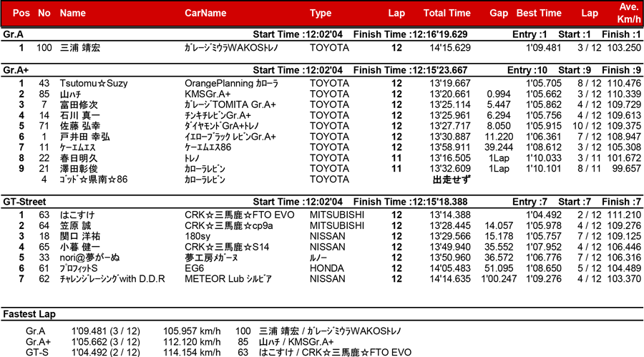Click driver name '石川 真一'
This screenshot has height=357, width=644.
pyautogui.click(x=79, y=115)
